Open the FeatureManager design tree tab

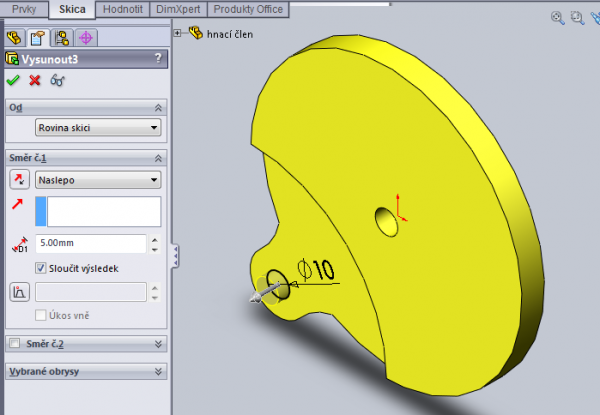[14, 38]
